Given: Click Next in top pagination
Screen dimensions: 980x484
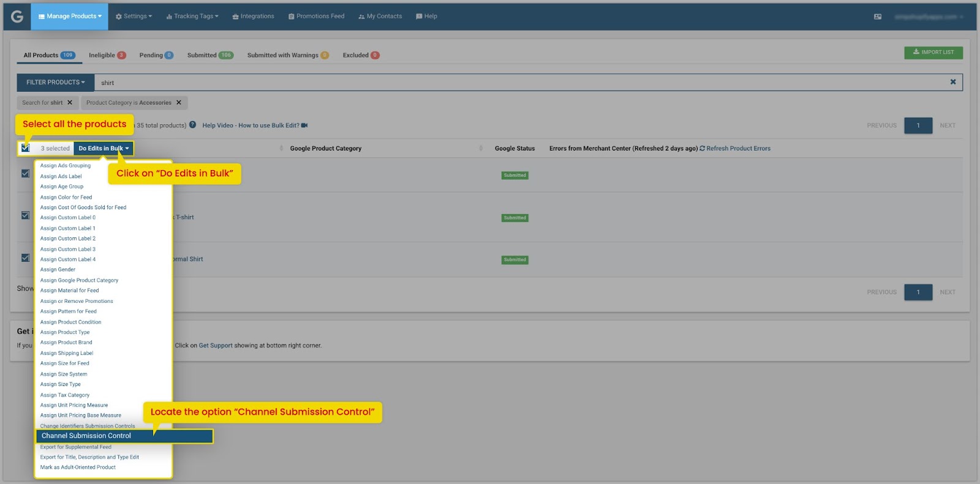Looking at the screenshot, I should click(x=948, y=125).
